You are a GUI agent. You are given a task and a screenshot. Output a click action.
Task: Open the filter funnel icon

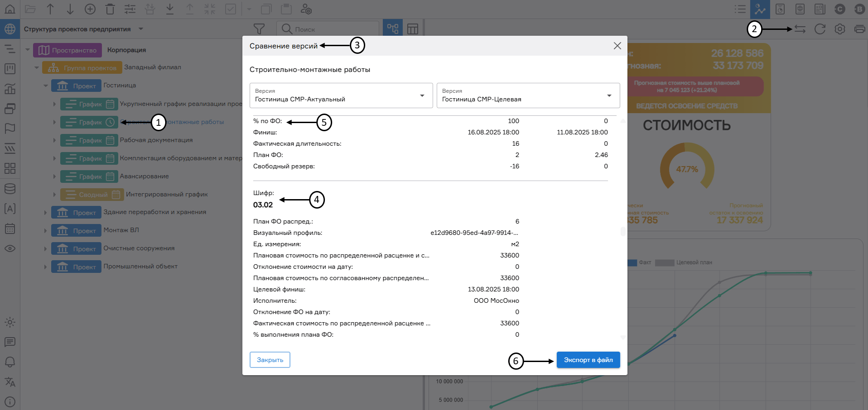pyautogui.click(x=259, y=29)
